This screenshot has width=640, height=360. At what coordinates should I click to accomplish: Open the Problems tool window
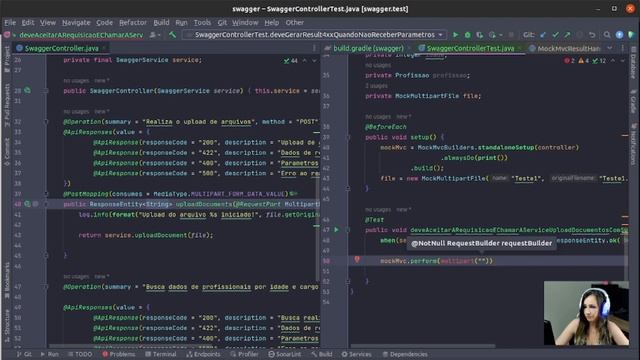point(119,354)
